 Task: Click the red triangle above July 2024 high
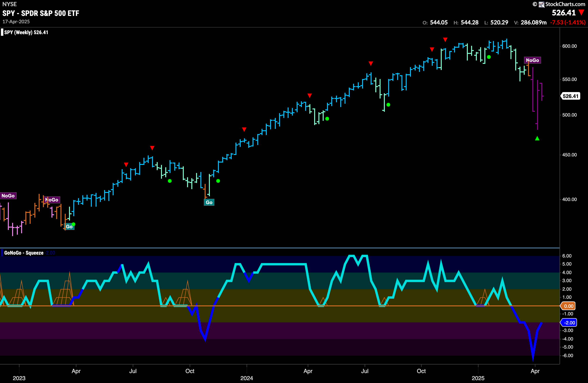[x=371, y=64]
